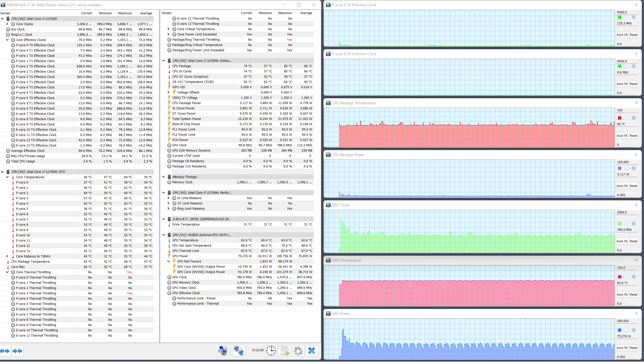This screenshot has width=644, height=362.
Task: Click the Average column header on left panel
Action: tap(146, 13)
